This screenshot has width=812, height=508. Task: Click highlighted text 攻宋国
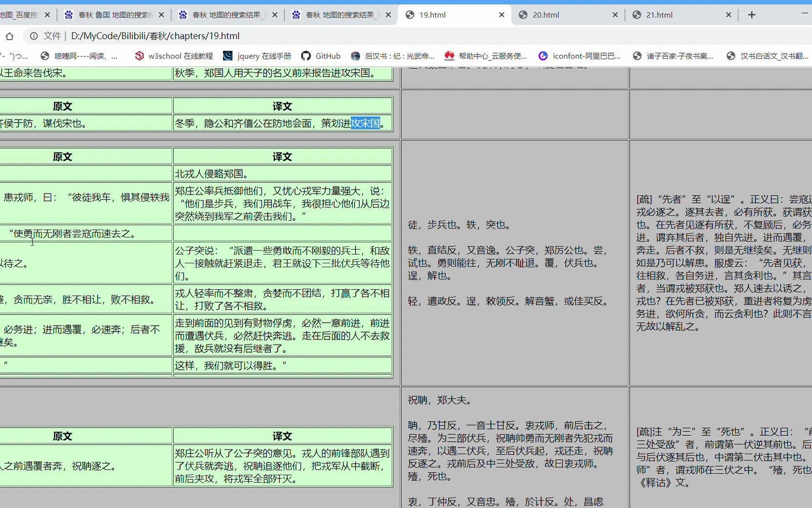(365, 124)
